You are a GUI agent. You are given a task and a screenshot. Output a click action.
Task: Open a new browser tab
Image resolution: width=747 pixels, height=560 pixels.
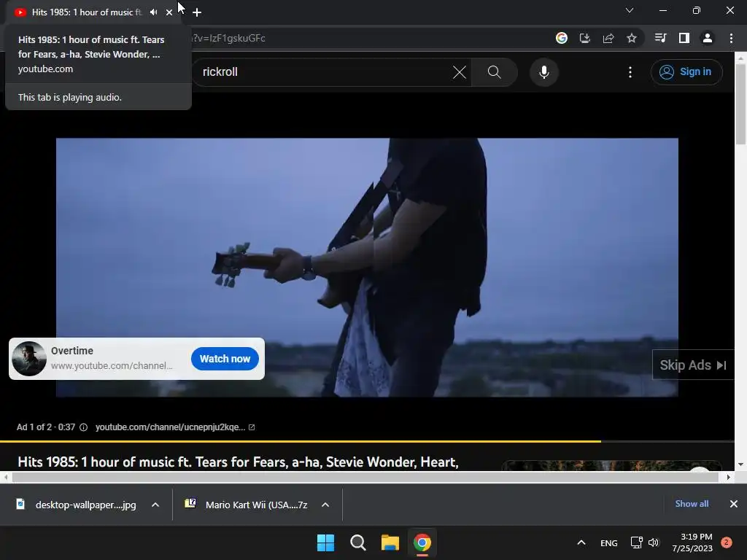pos(197,12)
